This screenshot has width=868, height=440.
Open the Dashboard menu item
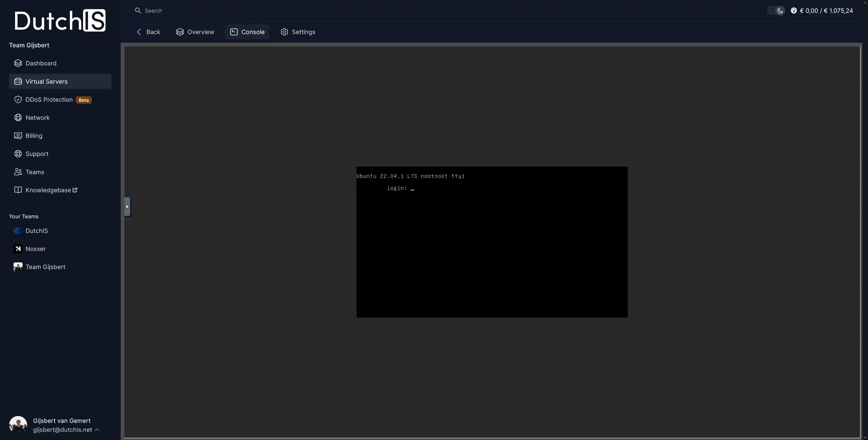point(60,63)
